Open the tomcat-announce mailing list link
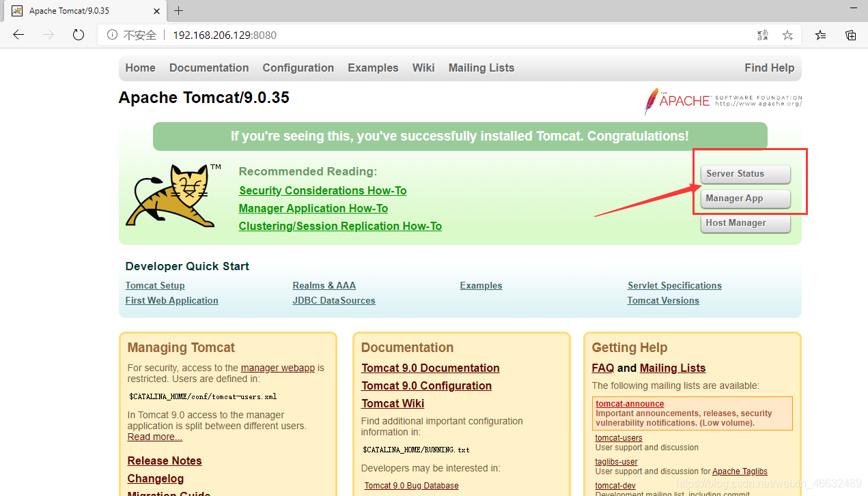868x496 pixels. click(630, 404)
